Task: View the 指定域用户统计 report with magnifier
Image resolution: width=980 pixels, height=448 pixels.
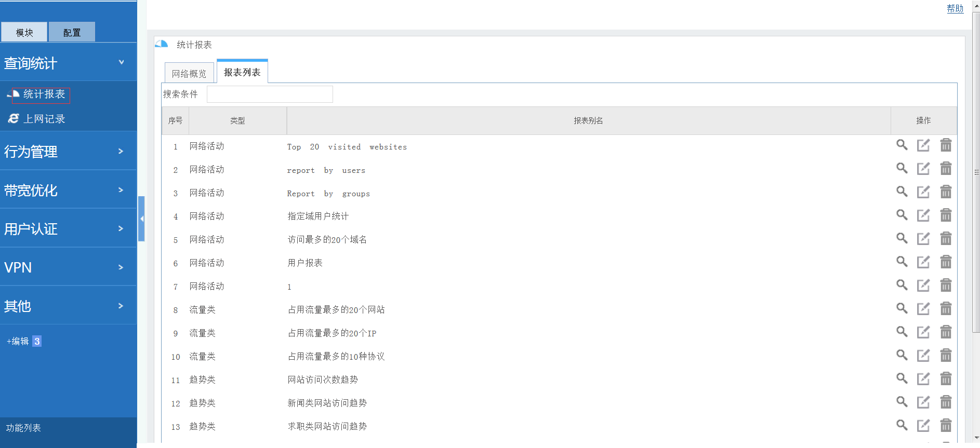Action: 902,215
